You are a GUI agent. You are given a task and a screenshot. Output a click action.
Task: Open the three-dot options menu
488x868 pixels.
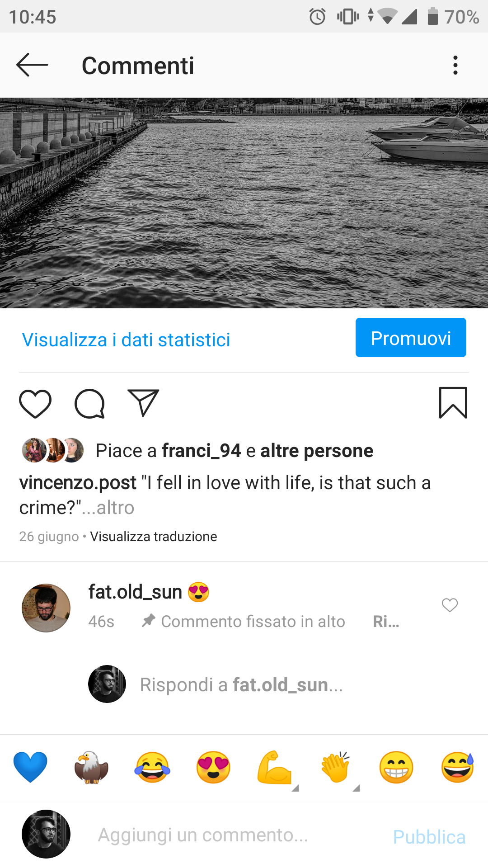click(455, 66)
